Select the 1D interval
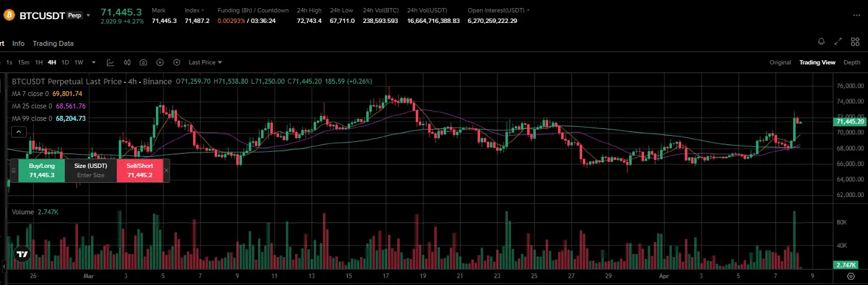868x285 pixels. click(65, 63)
